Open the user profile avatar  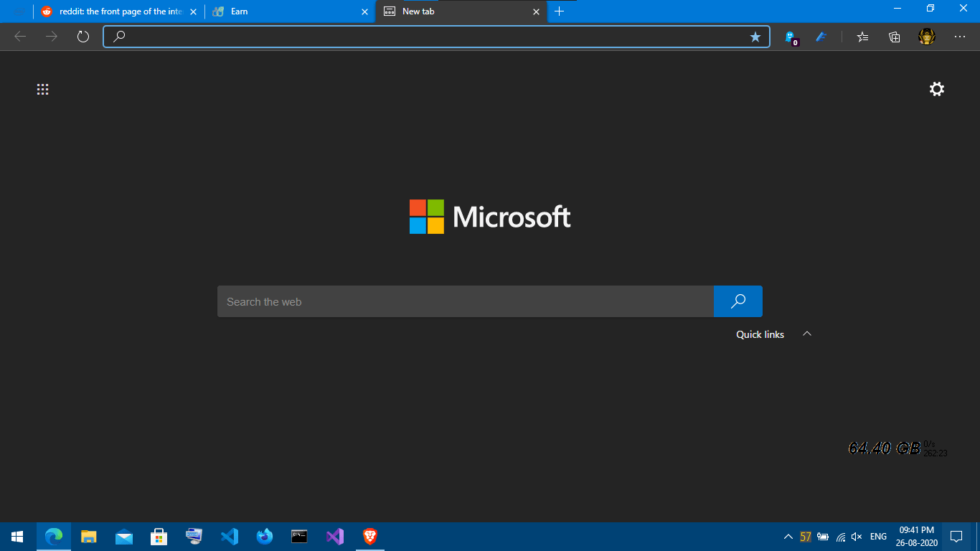[x=927, y=37]
